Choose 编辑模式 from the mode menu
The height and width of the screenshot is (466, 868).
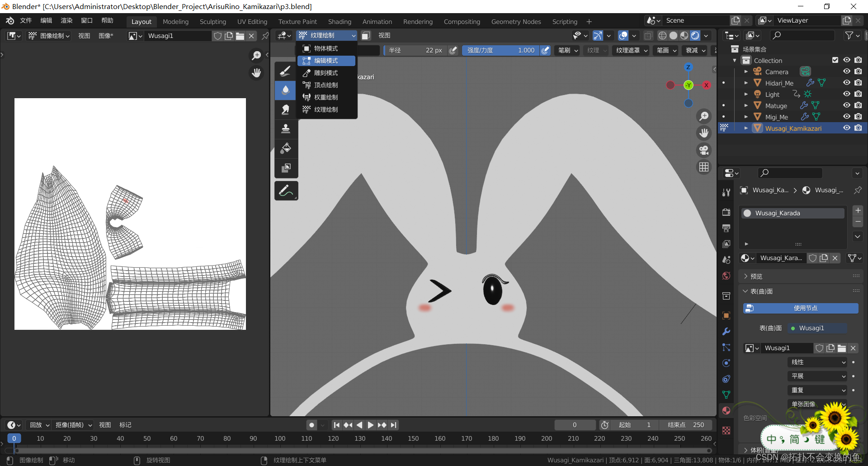(x=326, y=61)
